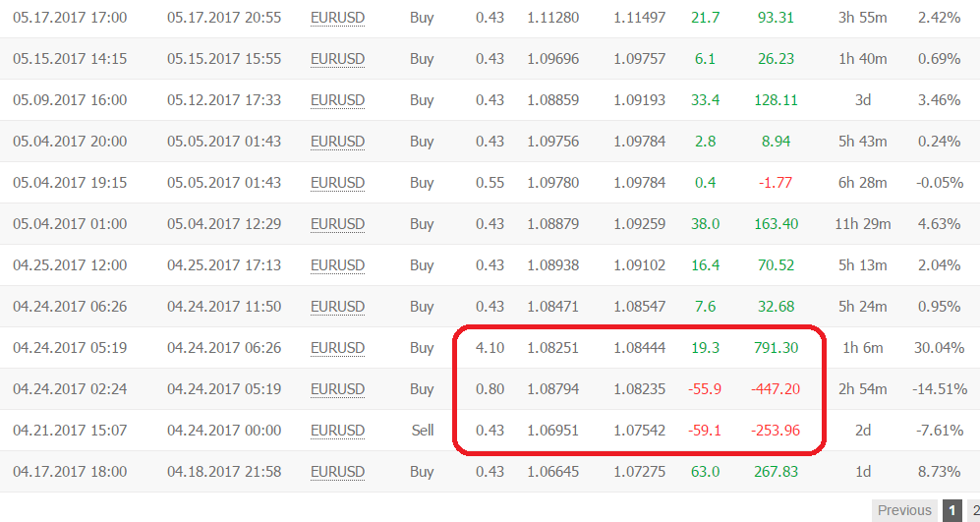
Task: Click the 4.10 lot size cell
Action: click(x=490, y=348)
